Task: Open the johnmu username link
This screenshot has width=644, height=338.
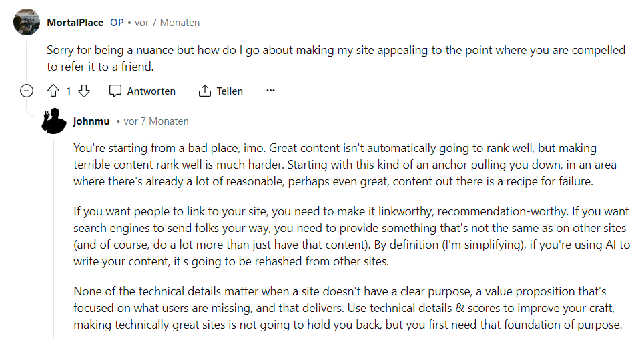Action: [x=91, y=121]
